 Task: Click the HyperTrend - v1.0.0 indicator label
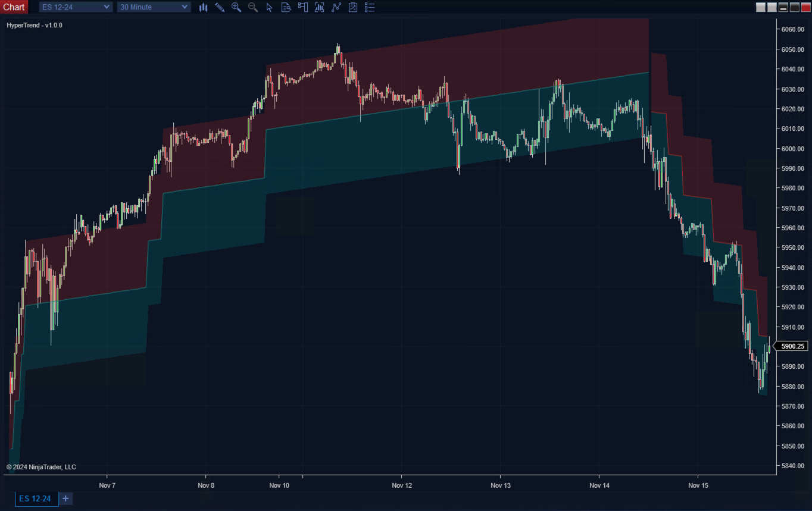point(35,26)
